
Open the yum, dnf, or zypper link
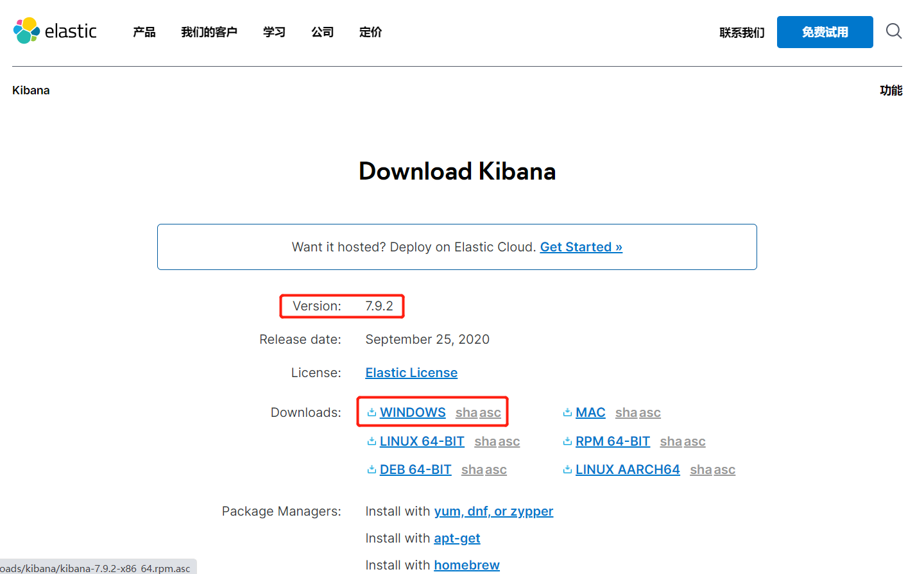493,511
